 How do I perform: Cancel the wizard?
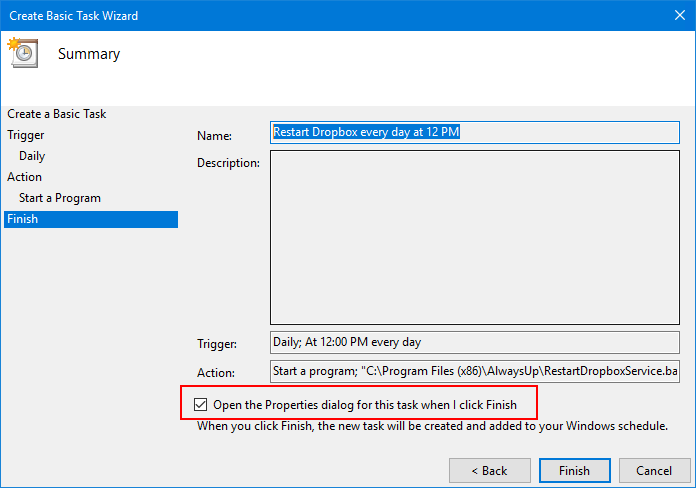point(654,471)
